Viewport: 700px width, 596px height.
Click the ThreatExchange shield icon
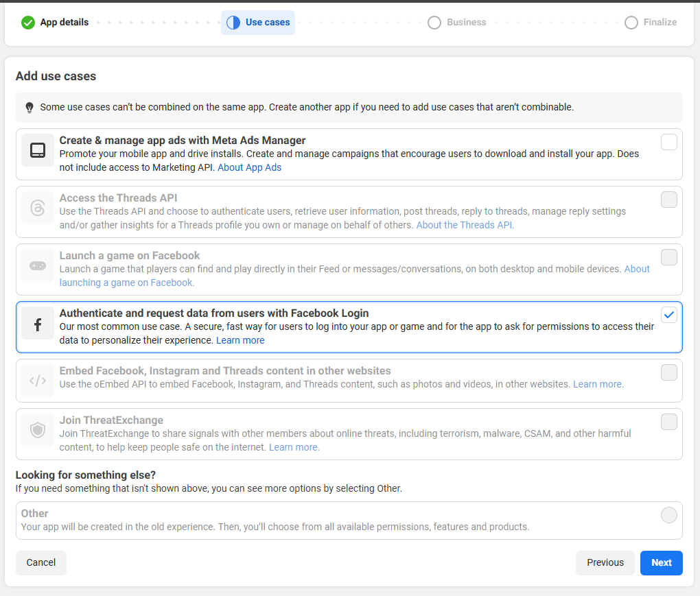point(38,430)
